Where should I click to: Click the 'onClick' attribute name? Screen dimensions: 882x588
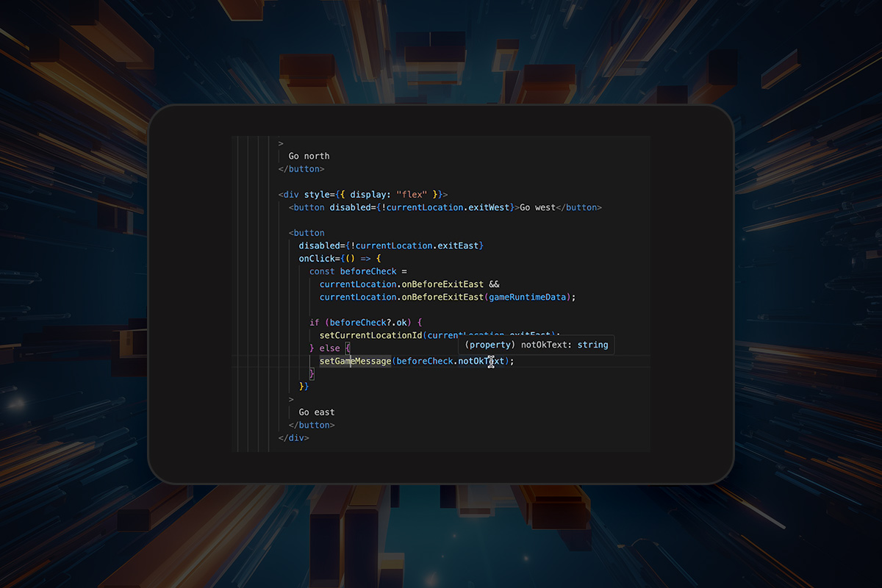click(x=317, y=259)
